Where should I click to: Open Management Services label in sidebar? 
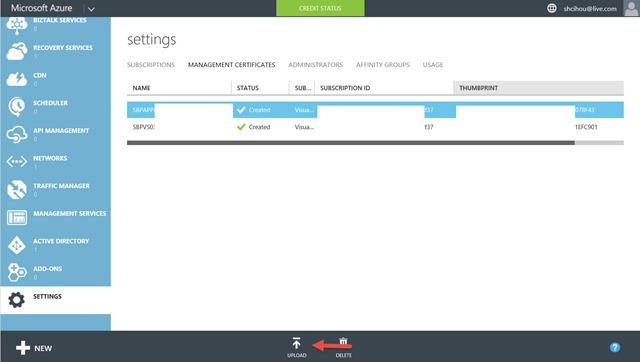point(69,213)
